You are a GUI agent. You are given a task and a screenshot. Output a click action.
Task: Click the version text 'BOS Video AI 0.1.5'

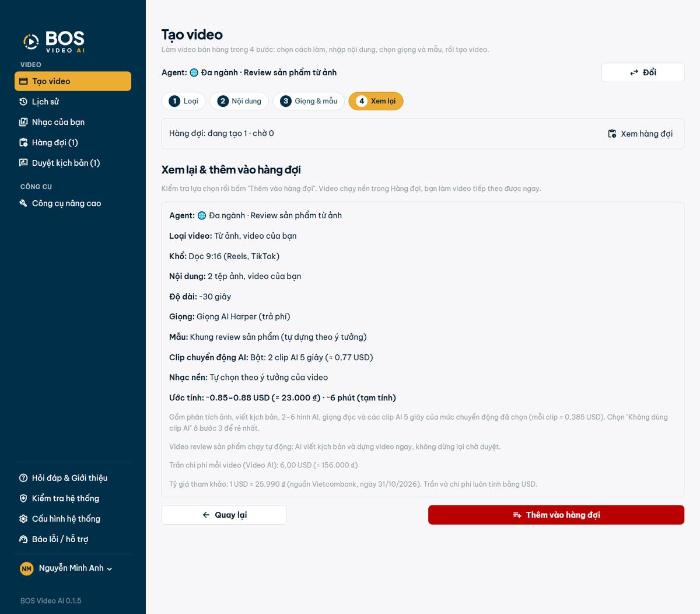point(51,601)
